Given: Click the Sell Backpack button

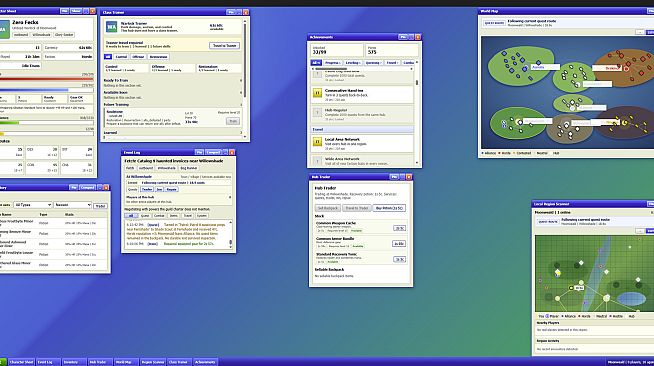Looking at the screenshot, I should [x=327, y=208].
